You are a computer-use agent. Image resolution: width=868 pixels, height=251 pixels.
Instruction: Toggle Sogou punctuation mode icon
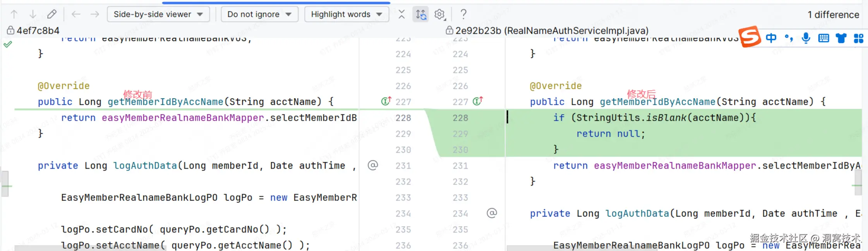[x=789, y=38]
